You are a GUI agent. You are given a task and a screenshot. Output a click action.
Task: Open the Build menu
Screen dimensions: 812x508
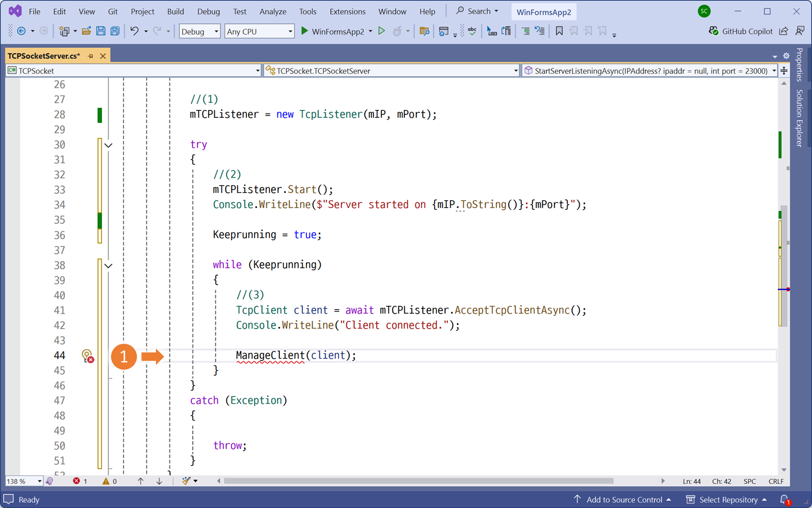(175, 11)
